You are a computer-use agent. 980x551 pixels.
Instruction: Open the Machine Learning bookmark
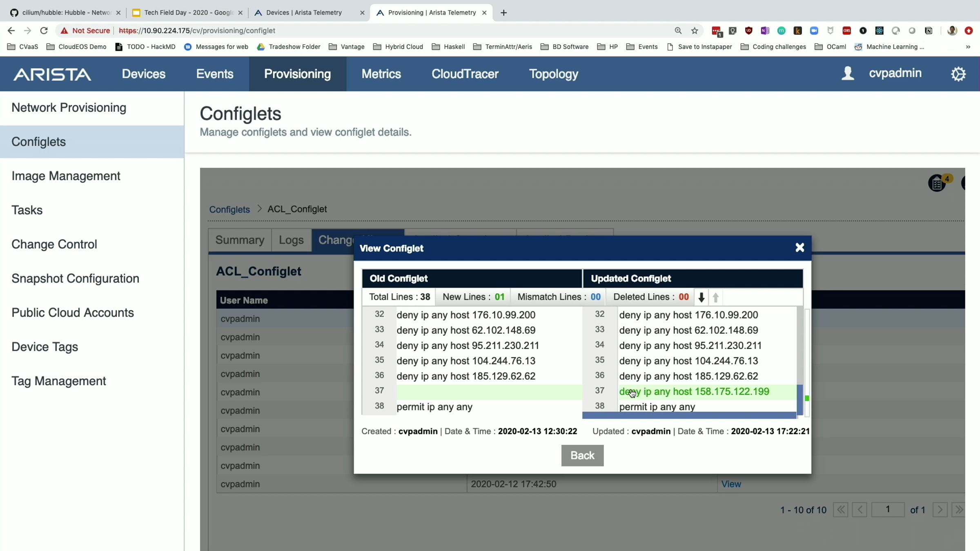(x=889, y=47)
